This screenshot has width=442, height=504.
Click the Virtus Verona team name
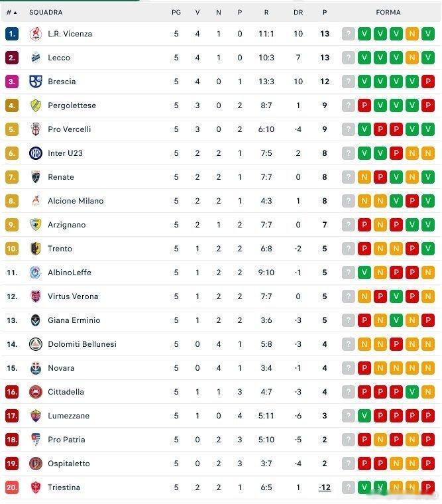73,296
